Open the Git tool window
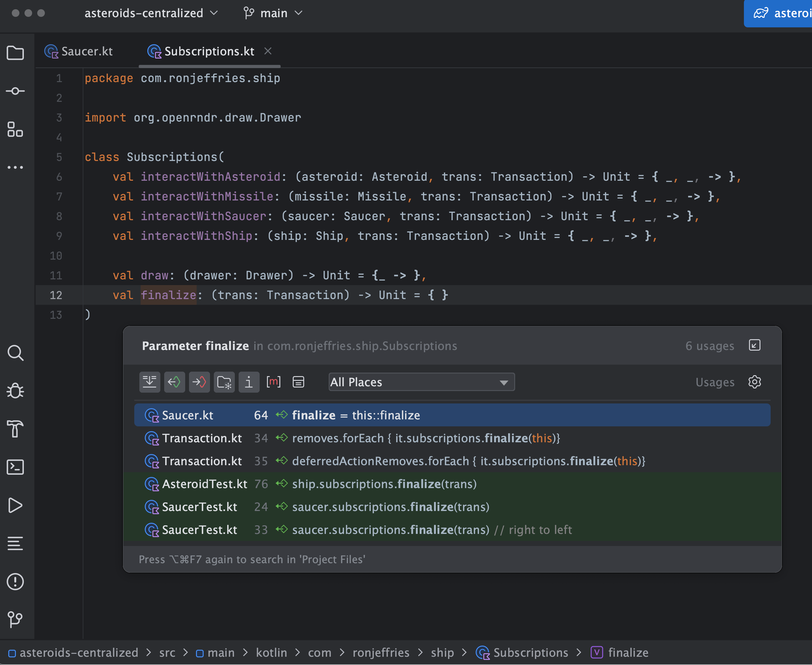 click(15, 619)
